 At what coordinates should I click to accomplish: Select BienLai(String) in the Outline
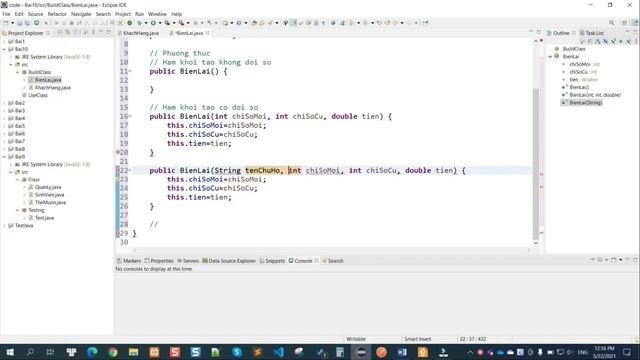[x=586, y=102]
